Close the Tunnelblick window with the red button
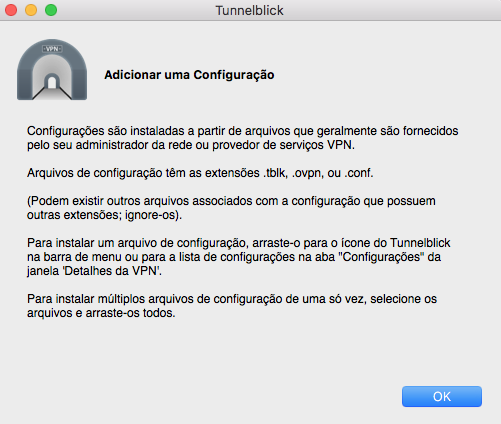501x424 pixels. click(x=11, y=10)
